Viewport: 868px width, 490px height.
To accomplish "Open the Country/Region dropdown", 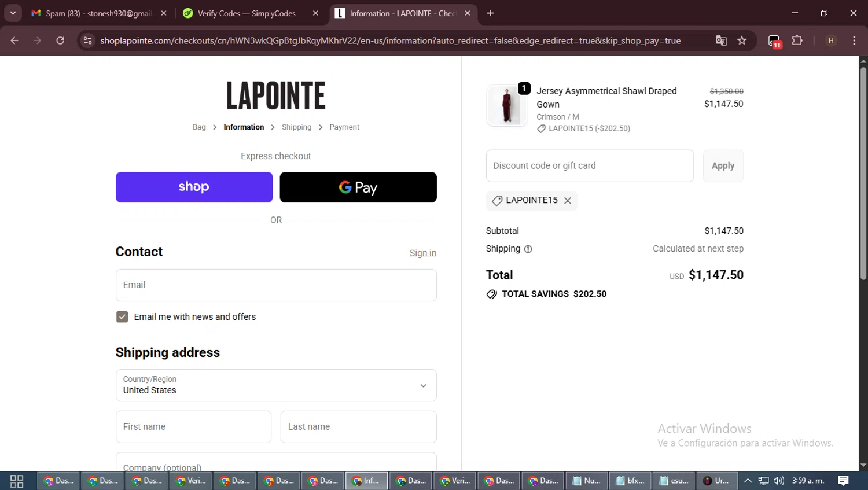I will [x=276, y=385].
